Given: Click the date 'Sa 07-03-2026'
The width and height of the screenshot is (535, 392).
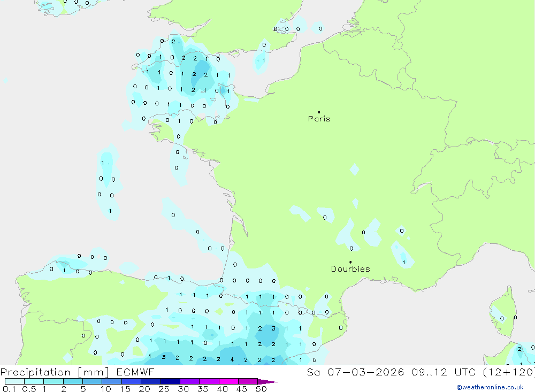Looking at the screenshot, I should 356,372.
